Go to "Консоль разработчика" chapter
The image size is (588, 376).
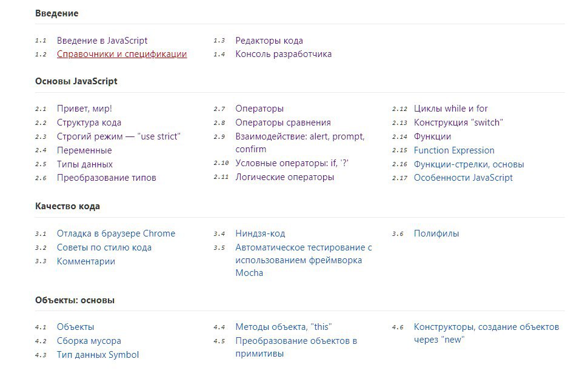point(283,54)
